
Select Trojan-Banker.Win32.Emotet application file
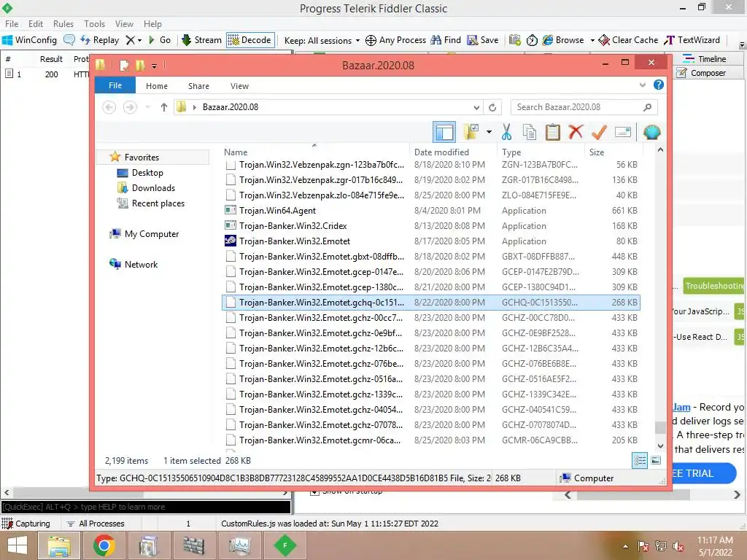click(x=430, y=241)
